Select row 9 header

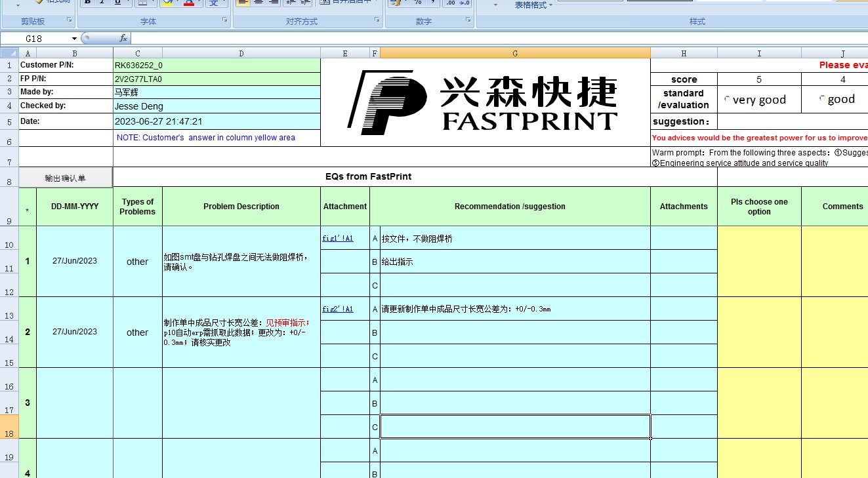tap(9, 207)
